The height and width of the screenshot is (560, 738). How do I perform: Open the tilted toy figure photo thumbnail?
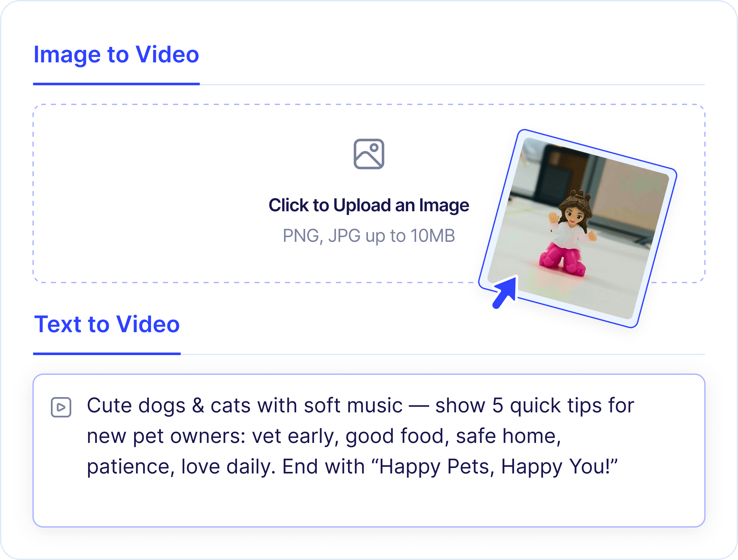[578, 228]
